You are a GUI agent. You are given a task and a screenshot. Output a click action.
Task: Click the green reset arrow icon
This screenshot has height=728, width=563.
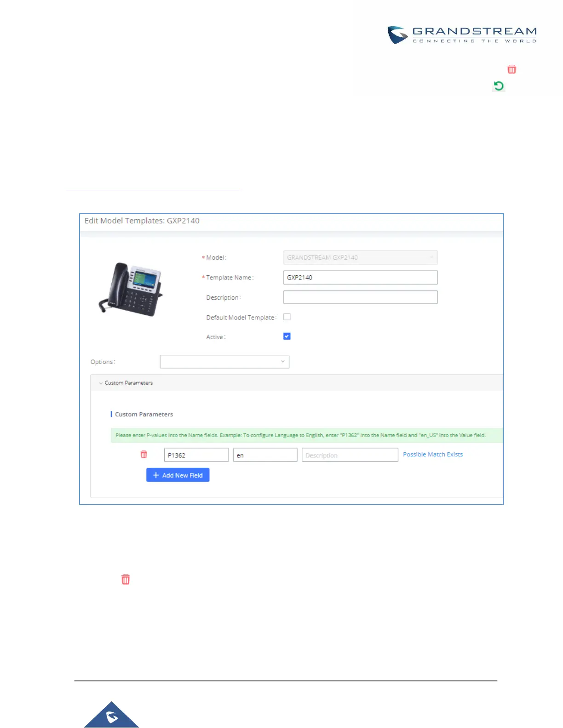tap(499, 86)
